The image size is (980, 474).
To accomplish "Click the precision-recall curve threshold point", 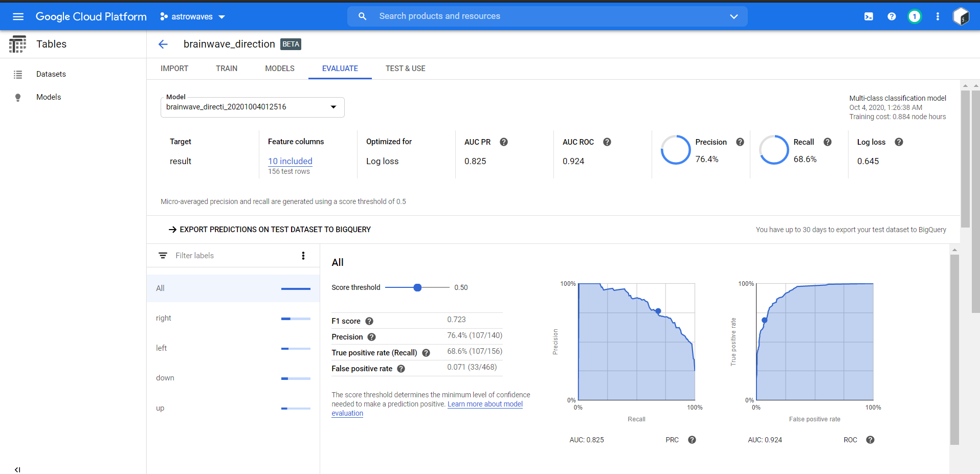I will coord(658,311).
